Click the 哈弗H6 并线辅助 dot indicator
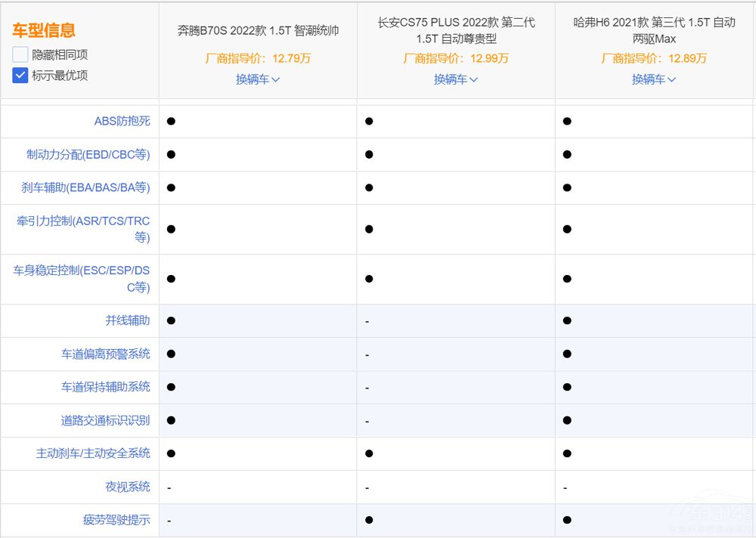This screenshot has height=538, width=756. tap(567, 320)
